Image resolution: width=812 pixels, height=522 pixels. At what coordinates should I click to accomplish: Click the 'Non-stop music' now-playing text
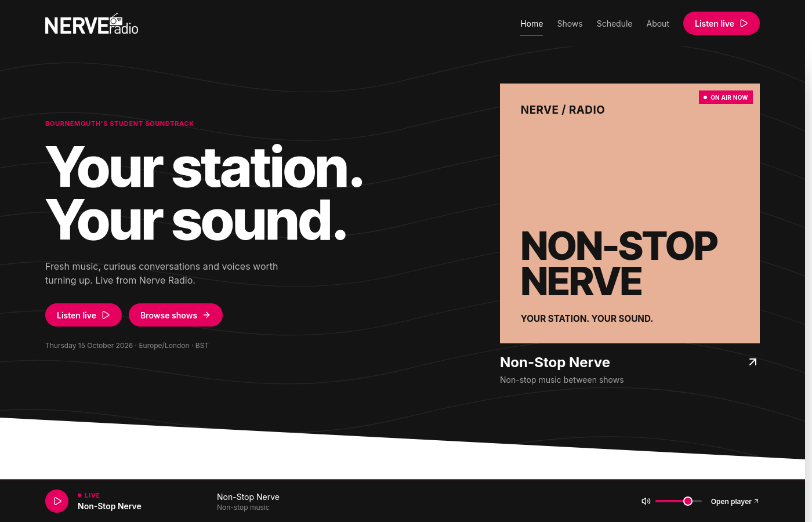(x=243, y=507)
